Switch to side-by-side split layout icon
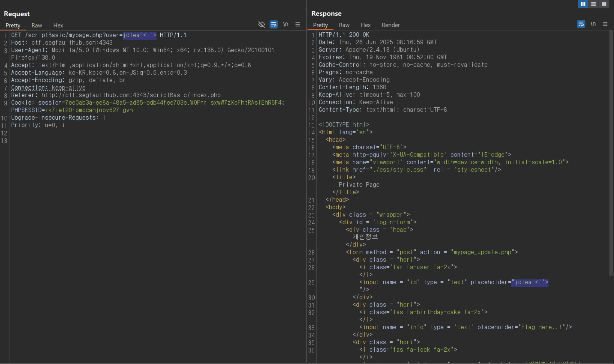The height and width of the screenshot is (364, 614). (583, 4)
